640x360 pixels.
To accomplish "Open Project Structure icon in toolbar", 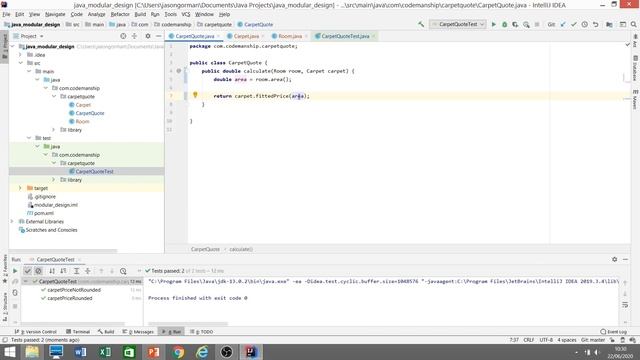I will (x=609, y=24).
